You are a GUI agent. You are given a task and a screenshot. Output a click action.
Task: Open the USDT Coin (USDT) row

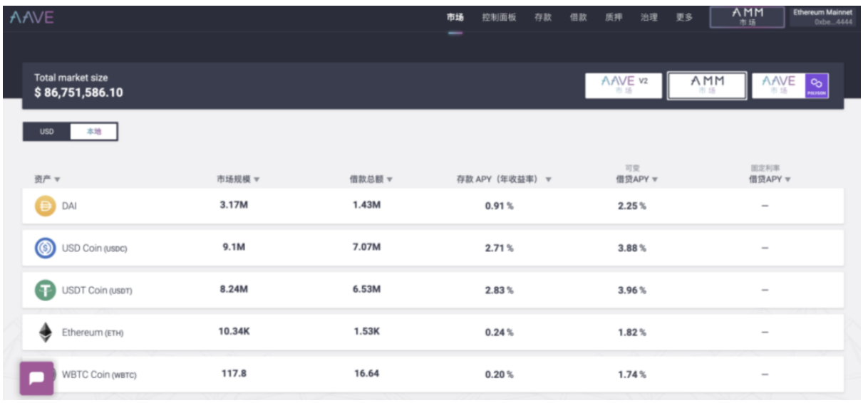[433, 290]
